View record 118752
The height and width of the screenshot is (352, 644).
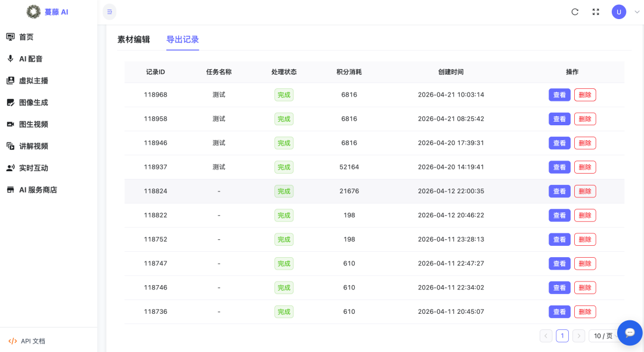click(x=559, y=239)
